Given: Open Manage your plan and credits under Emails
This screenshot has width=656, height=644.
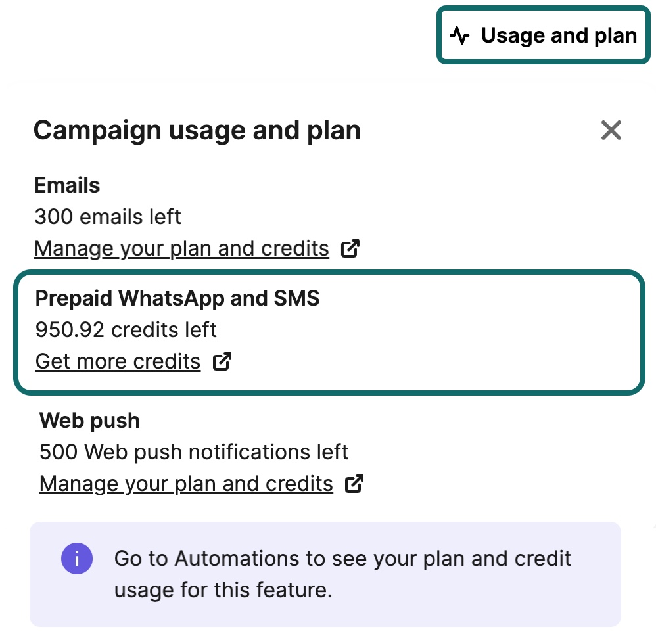Looking at the screenshot, I should coord(181,248).
